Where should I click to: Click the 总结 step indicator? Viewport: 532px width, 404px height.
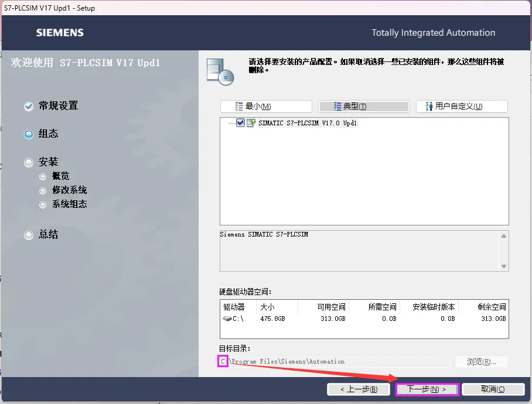(29, 235)
